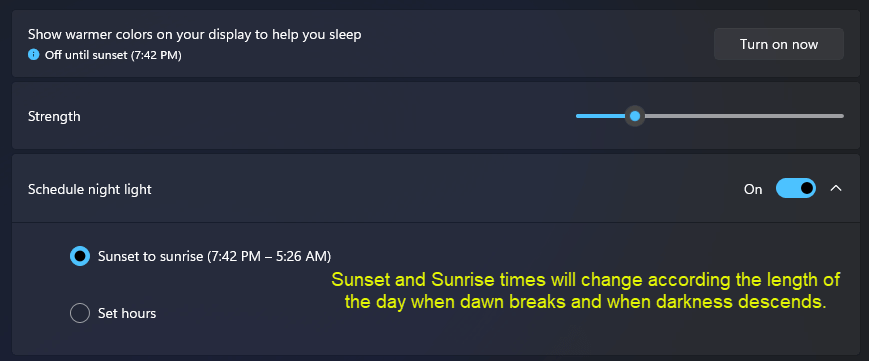Collapse the Schedule night light section chevron

click(836, 189)
